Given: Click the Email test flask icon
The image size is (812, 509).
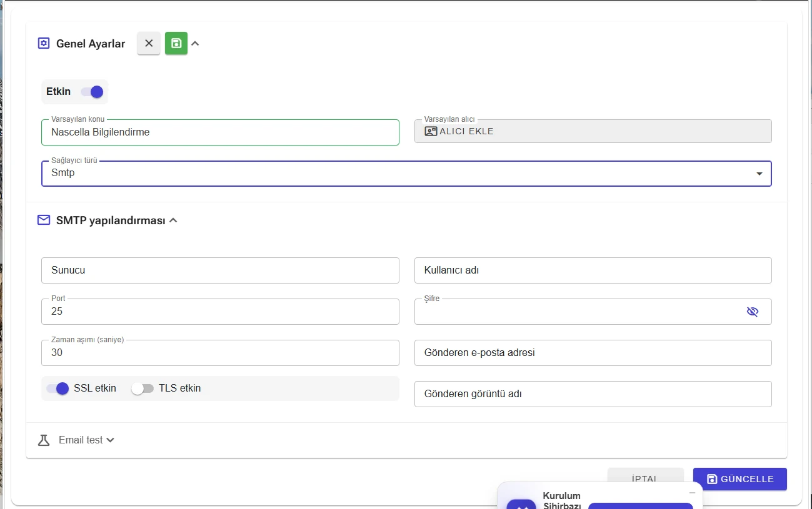Looking at the screenshot, I should click(43, 440).
